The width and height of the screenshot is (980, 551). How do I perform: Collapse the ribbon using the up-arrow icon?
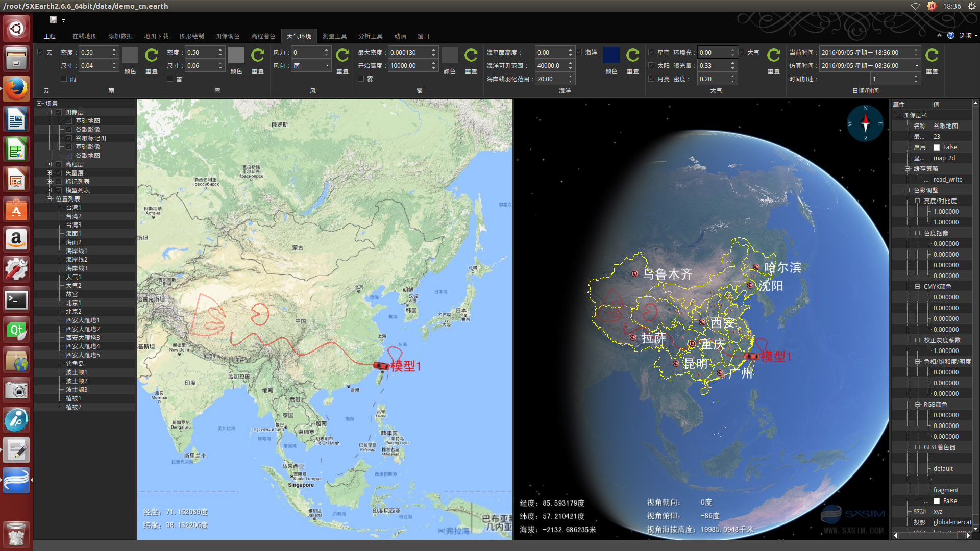point(939,35)
